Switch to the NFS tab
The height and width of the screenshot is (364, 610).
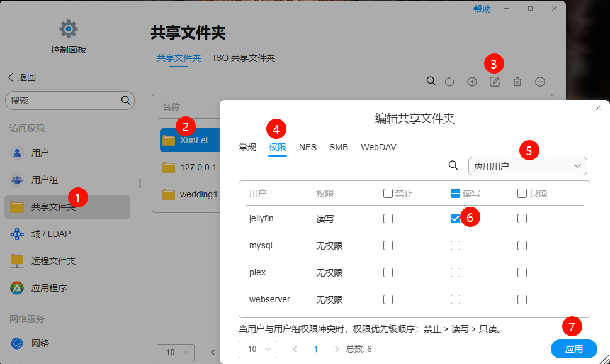click(x=308, y=147)
